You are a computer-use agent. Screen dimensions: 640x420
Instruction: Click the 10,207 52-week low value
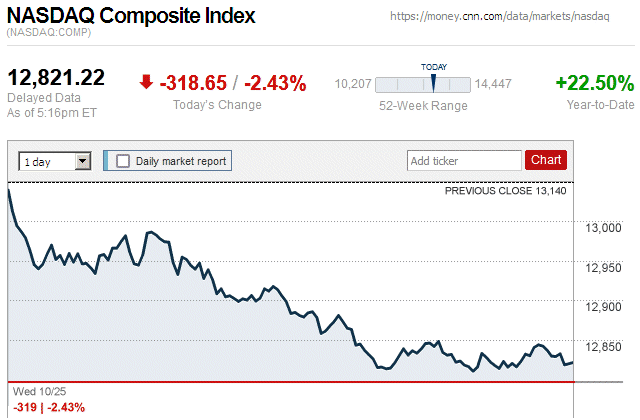pyautogui.click(x=353, y=84)
